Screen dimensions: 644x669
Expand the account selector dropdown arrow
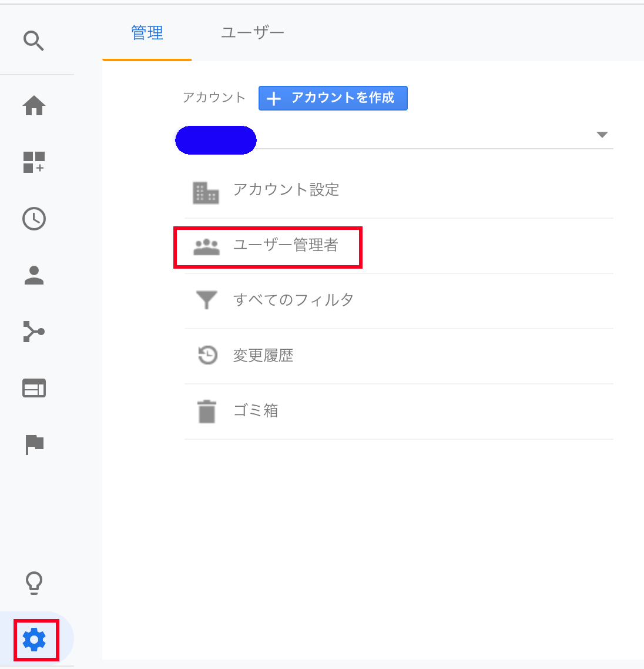pos(602,135)
